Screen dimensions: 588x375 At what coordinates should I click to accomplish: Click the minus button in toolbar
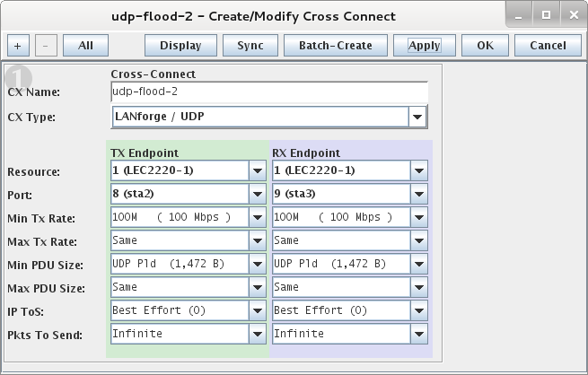click(x=48, y=45)
